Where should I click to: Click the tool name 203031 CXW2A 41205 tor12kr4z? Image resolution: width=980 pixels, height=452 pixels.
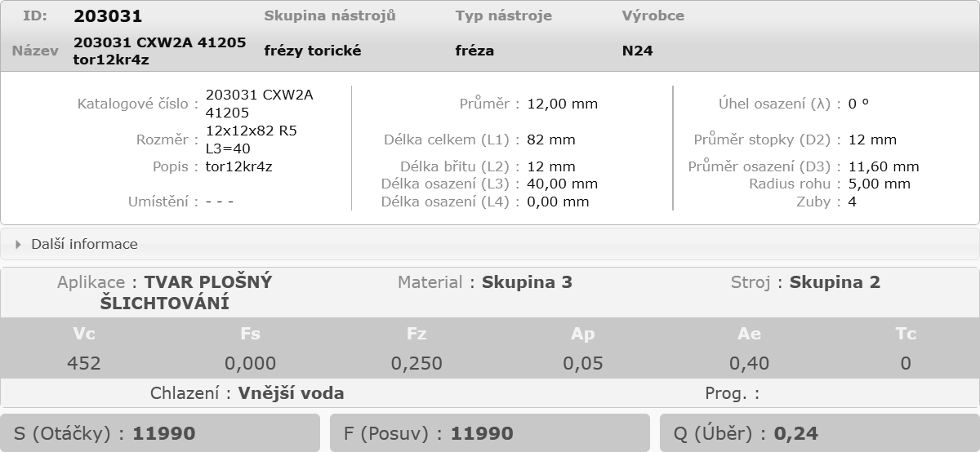click(160, 51)
